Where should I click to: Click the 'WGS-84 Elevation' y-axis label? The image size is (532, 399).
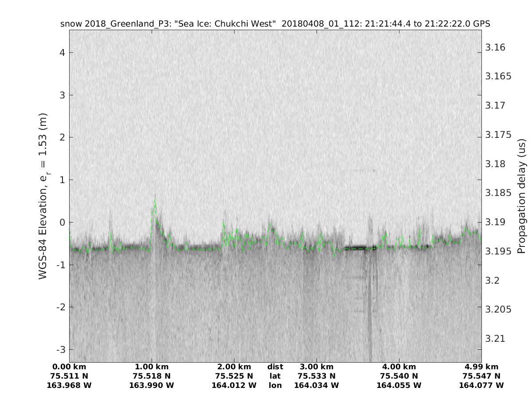point(43,196)
